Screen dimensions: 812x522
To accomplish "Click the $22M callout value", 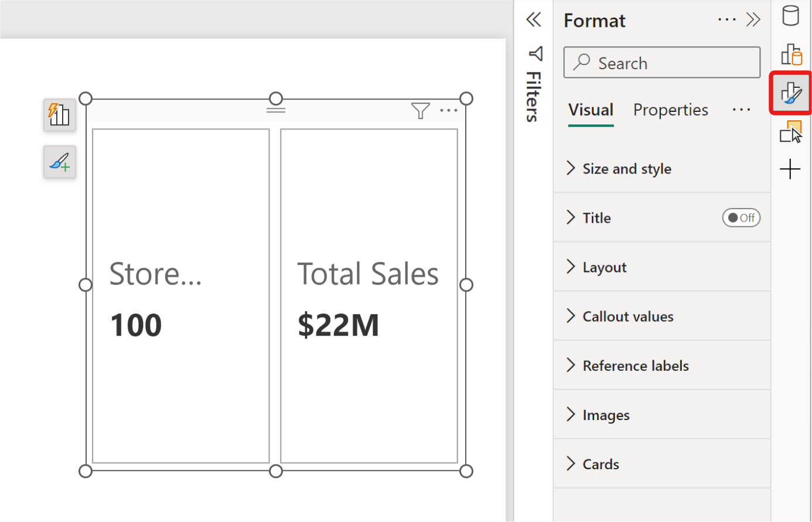I will click(339, 325).
